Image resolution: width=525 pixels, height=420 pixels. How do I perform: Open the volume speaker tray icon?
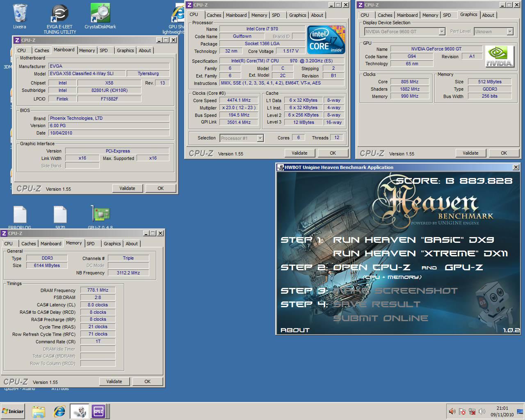452,411
